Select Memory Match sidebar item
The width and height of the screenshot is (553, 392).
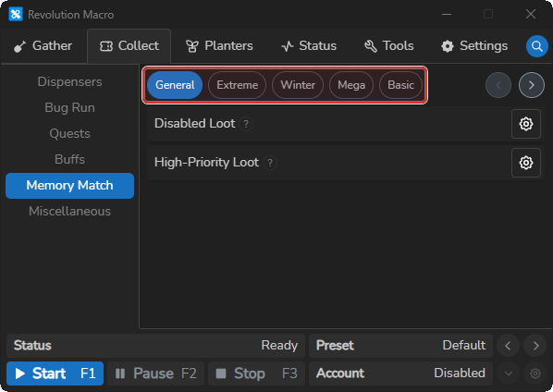(x=70, y=186)
